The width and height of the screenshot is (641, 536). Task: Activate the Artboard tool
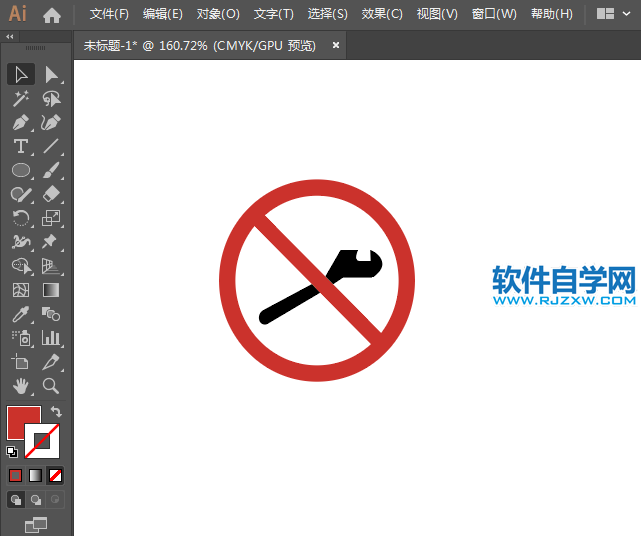pyautogui.click(x=21, y=362)
